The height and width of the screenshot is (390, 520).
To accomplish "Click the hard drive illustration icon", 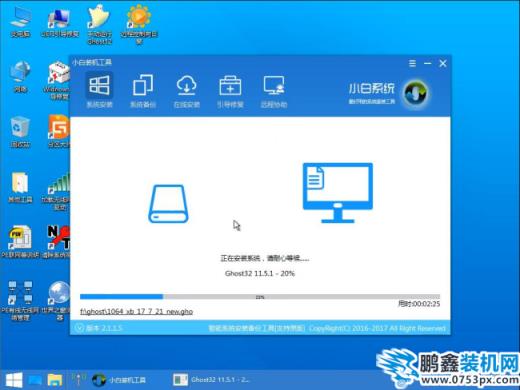I will (168, 204).
